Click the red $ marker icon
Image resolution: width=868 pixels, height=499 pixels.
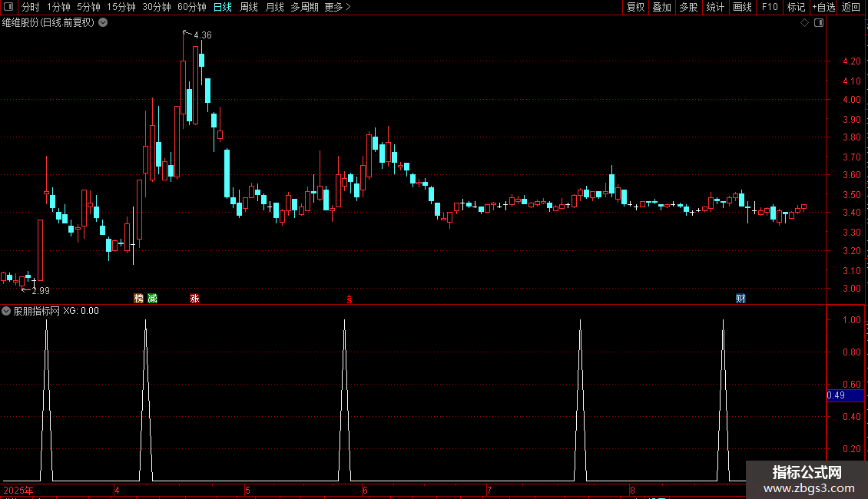350,299
